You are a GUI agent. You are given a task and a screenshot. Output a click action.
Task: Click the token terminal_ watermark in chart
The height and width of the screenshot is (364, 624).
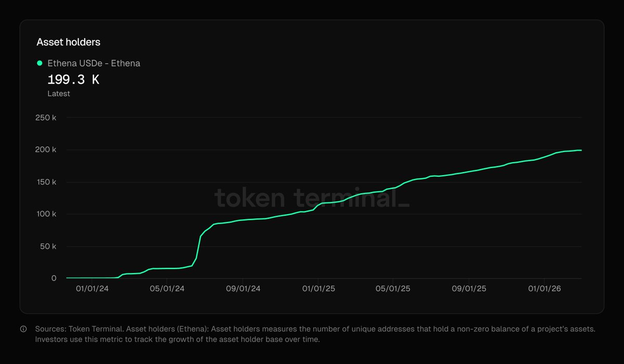[x=312, y=198]
